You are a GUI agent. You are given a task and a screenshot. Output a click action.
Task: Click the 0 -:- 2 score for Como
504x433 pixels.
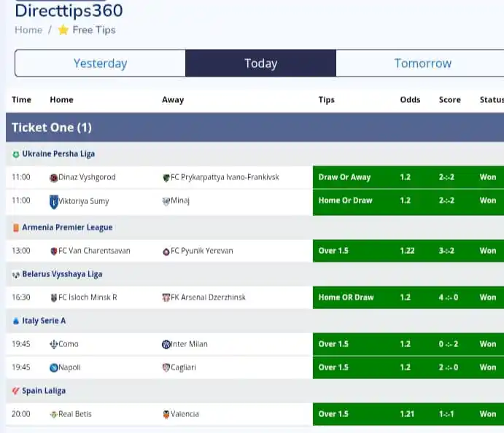pyautogui.click(x=449, y=344)
